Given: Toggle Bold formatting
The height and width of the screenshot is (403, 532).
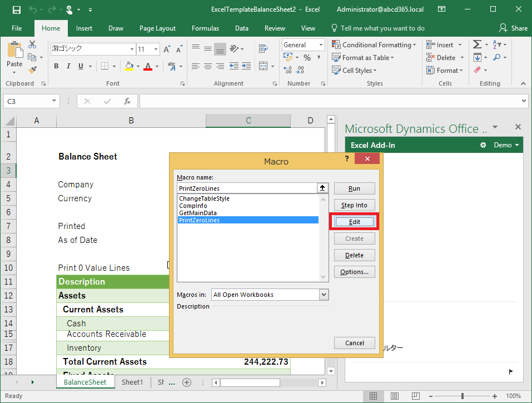Looking at the screenshot, I should [56, 66].
